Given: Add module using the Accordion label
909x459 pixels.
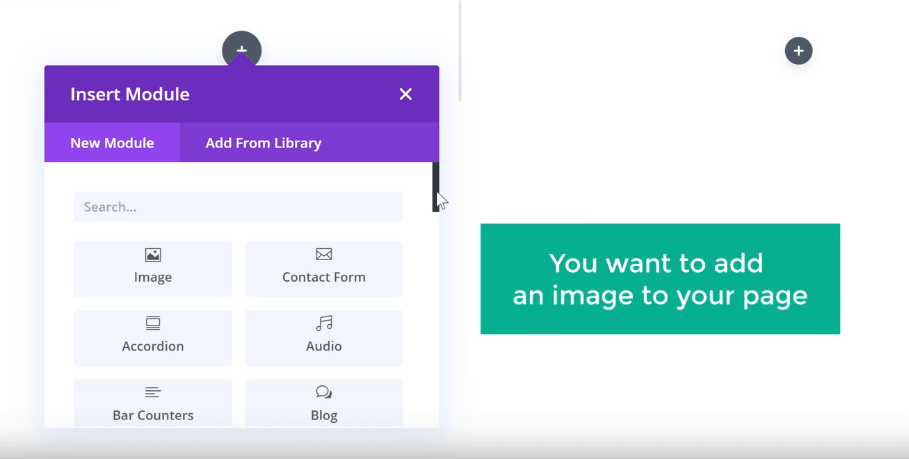Looking at the screenshot, I should click(x=153, y=347).
